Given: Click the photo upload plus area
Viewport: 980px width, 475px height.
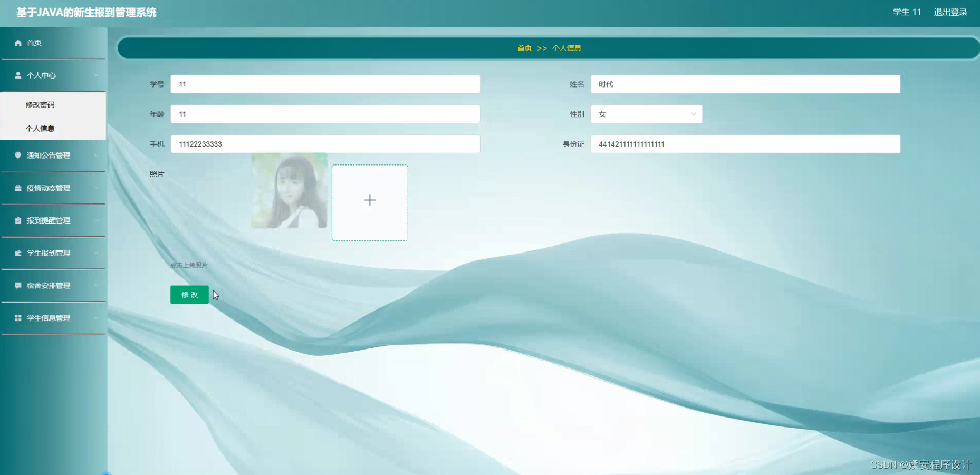Looking at the screenshot, I should coord(369,202).
